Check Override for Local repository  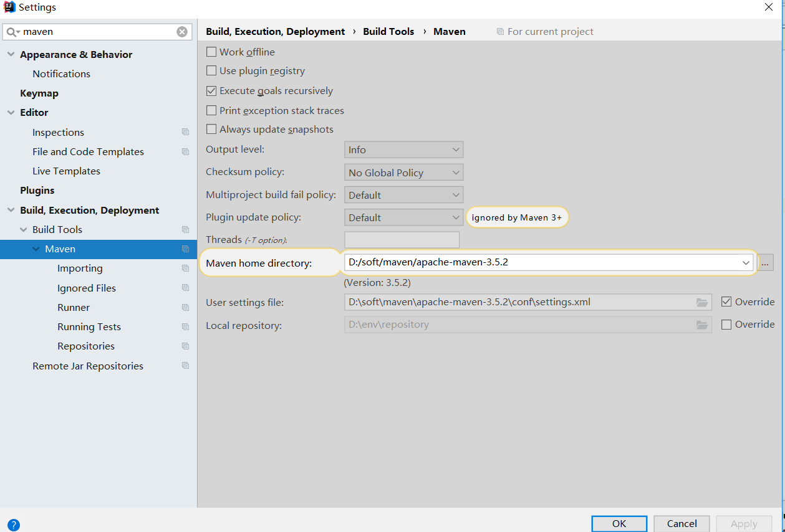point(726,325)
